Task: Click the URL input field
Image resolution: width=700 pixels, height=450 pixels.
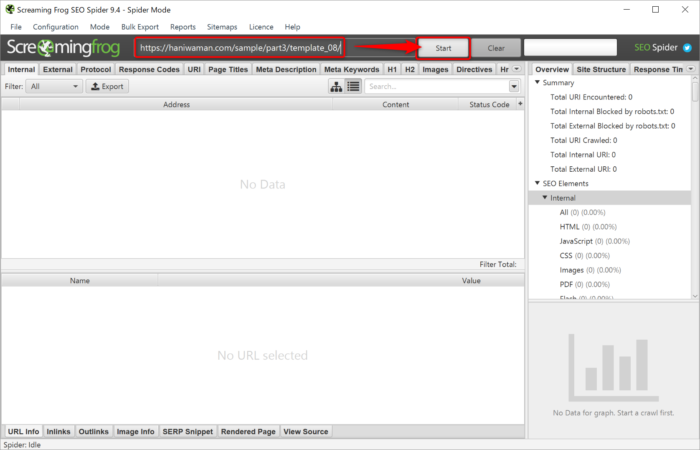Action: [240, 47]
